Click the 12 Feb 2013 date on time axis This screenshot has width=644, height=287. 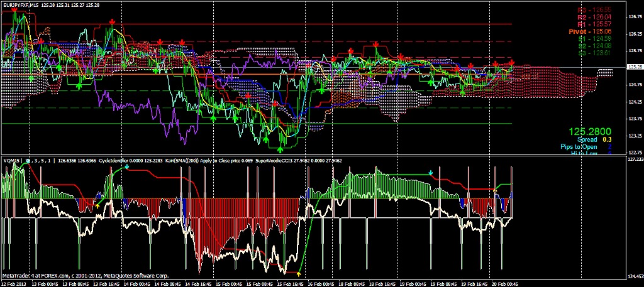pyautogui.click(x=13, y=283)
